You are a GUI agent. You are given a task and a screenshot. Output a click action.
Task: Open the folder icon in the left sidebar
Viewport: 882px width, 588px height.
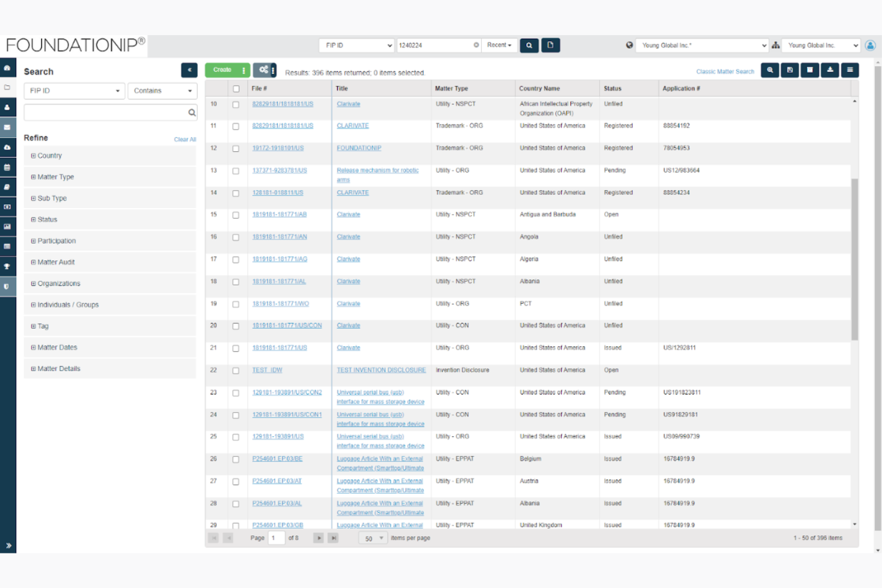click(7, 88)
